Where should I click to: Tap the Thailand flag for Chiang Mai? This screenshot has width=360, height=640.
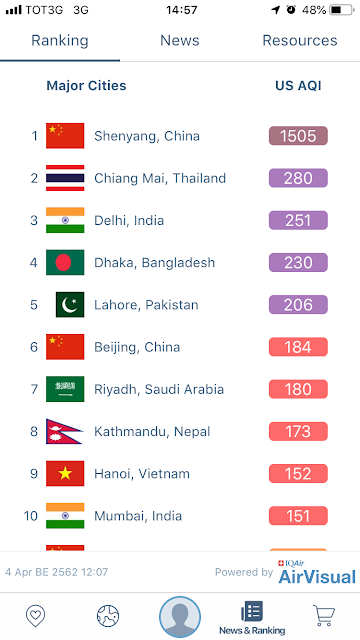click(65, 178)
